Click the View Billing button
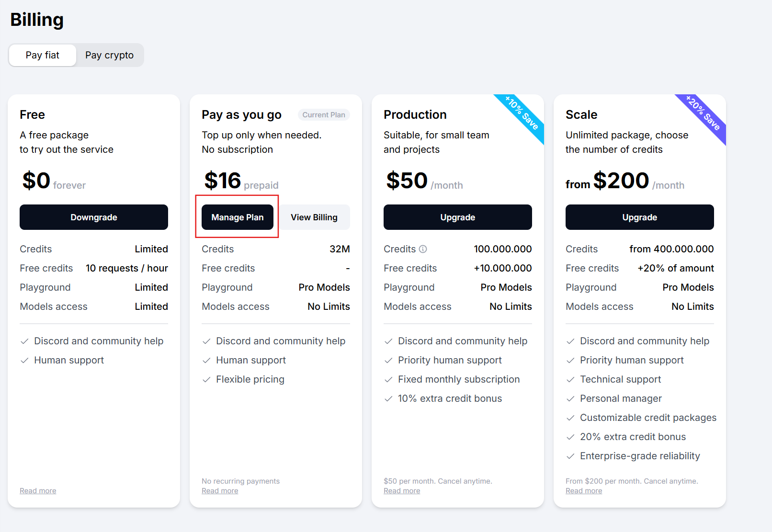Screen dimensions: 772x532 tap(314, 217)
